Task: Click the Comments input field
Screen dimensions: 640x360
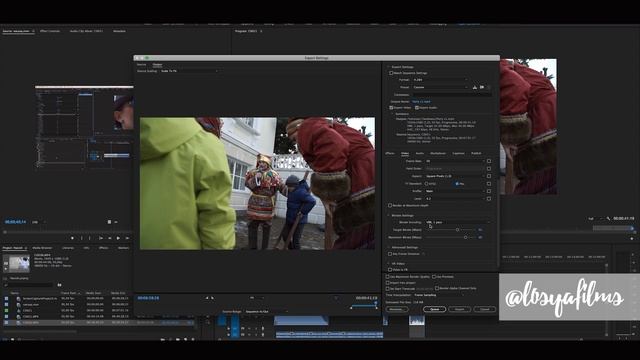Action: pos(451,95)
